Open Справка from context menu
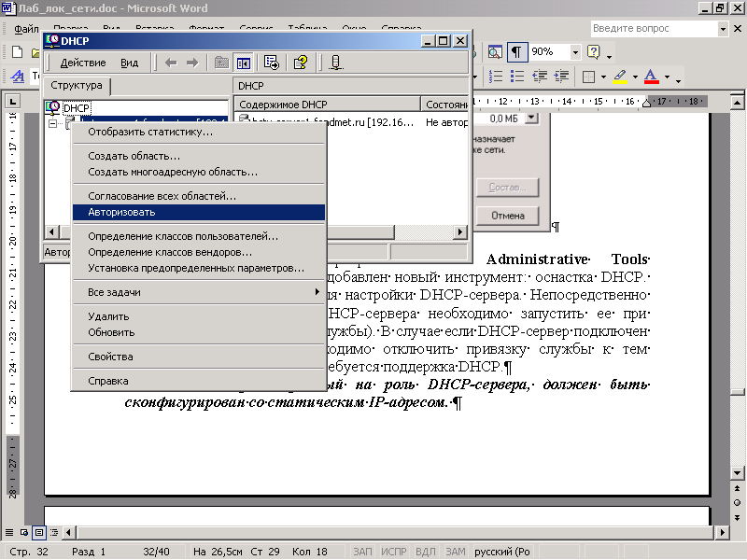This screenshot has width=747, height=560. [199, 381]
